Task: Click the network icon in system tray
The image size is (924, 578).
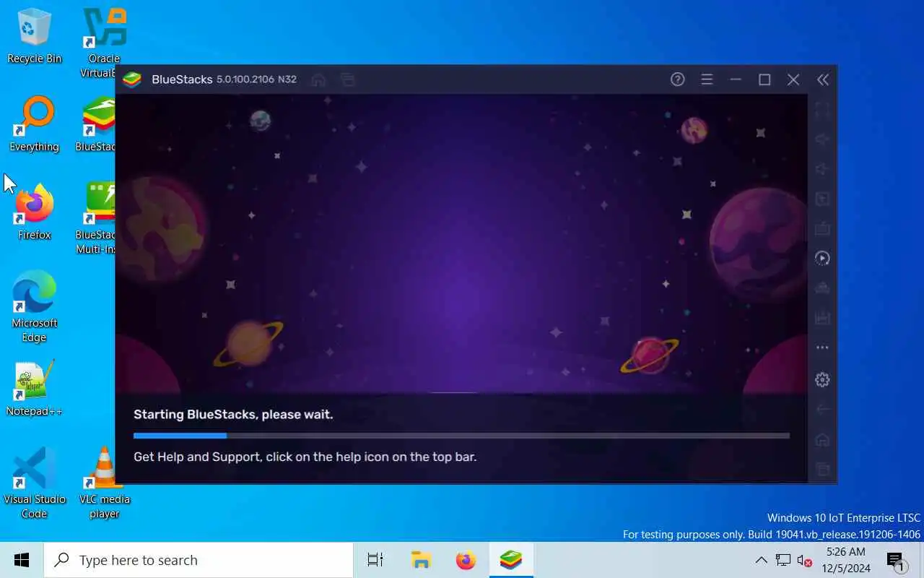Action: tap(783, 560)
